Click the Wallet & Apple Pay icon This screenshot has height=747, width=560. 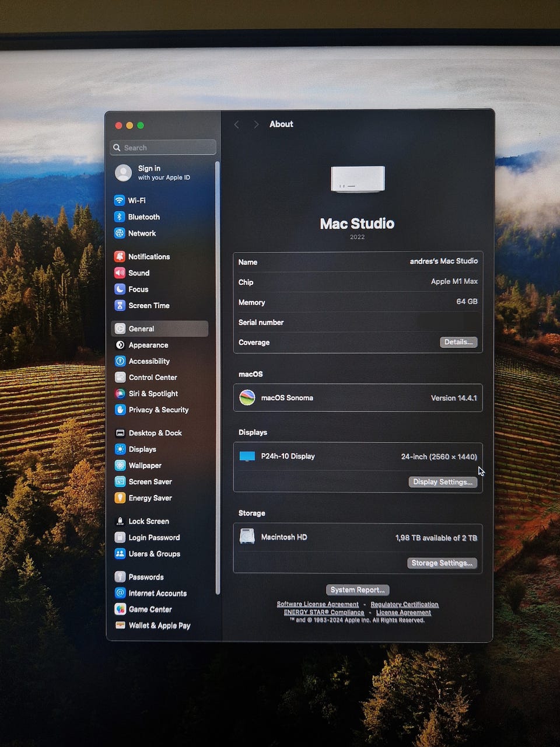coord(120,625)
